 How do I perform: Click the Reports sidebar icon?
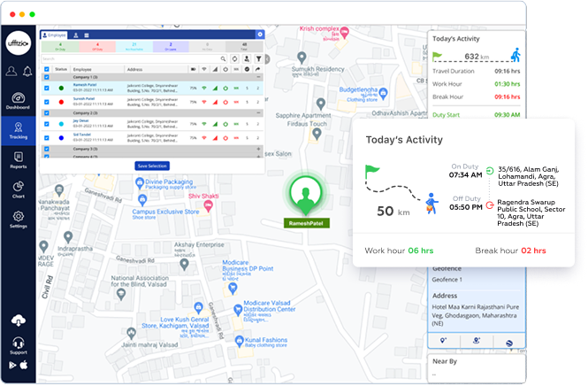[x=19, y=160]
